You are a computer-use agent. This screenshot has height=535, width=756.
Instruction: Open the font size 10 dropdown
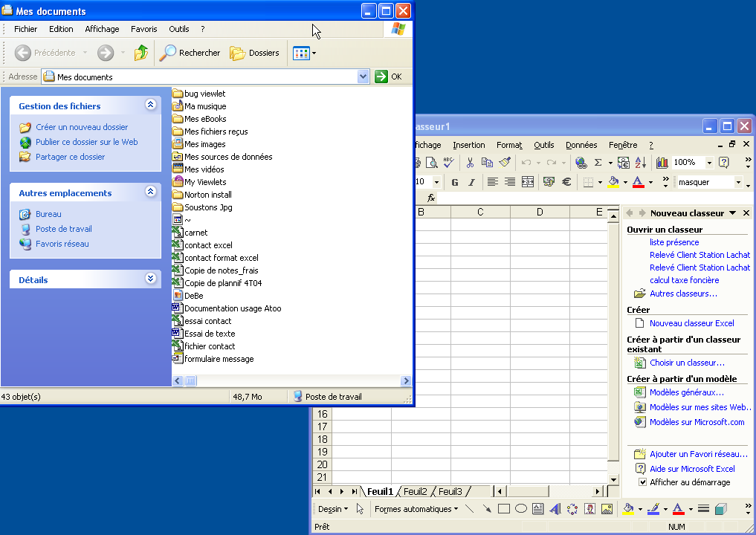(436, 182)
